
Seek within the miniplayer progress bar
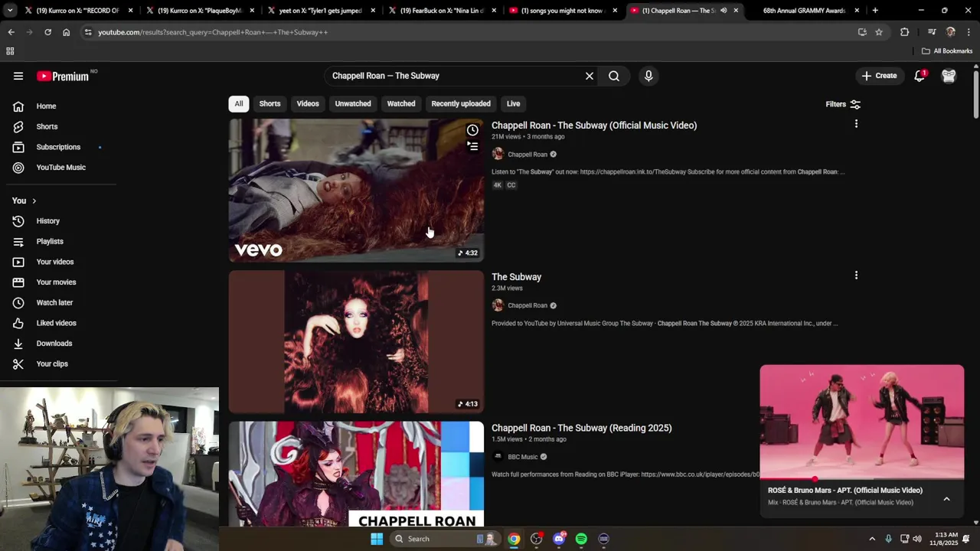[862, 479]
